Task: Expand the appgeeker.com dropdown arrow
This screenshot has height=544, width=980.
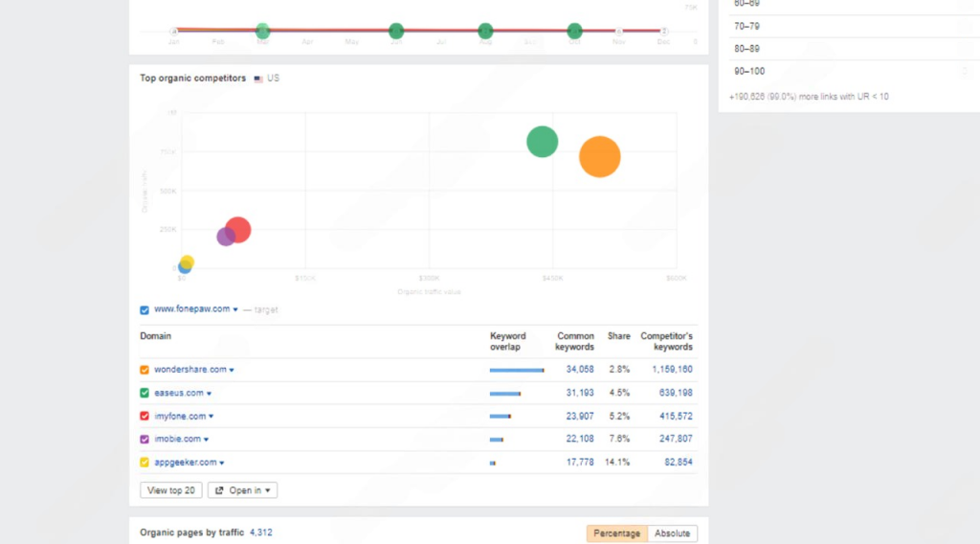Action: [x=222, y=463]
